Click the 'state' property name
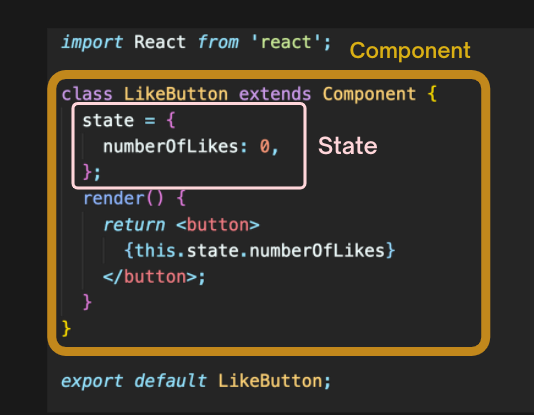The image size is (534, 415). (x=108, y=121)
